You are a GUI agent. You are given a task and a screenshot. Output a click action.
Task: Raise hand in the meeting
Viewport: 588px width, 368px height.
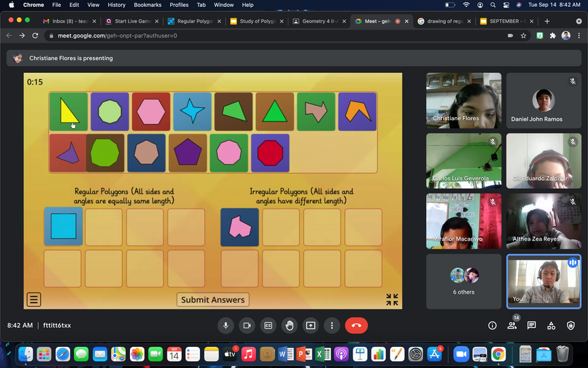[289, 326]
